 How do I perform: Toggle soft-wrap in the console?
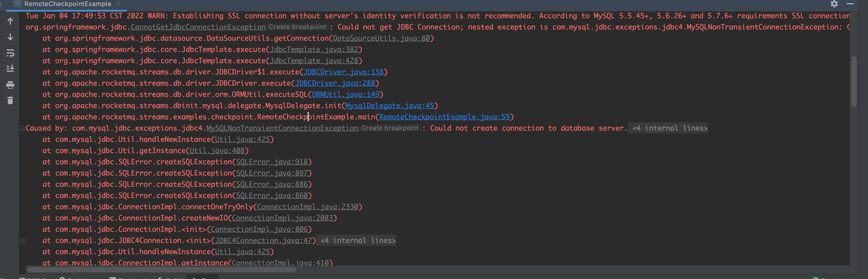tap(10, 53)
